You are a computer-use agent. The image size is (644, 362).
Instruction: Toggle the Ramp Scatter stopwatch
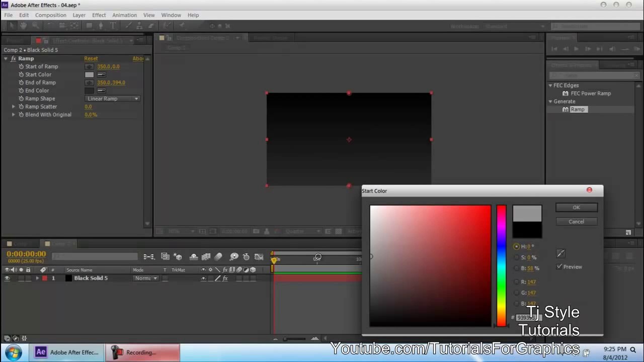(x=21, y=107)
